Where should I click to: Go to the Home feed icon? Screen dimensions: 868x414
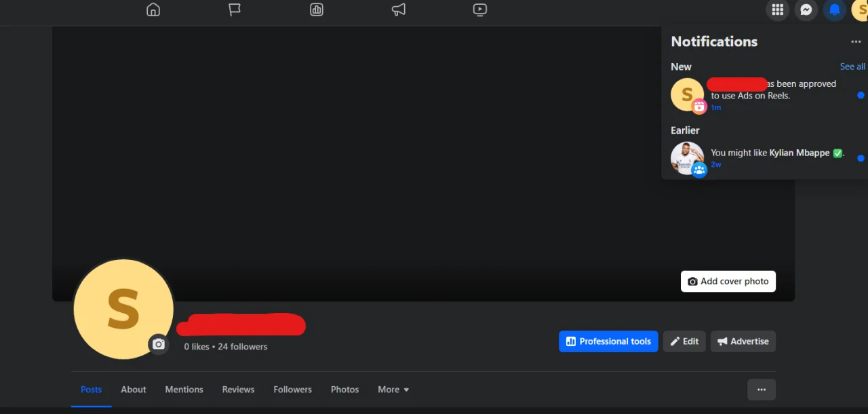coord(153,10)
